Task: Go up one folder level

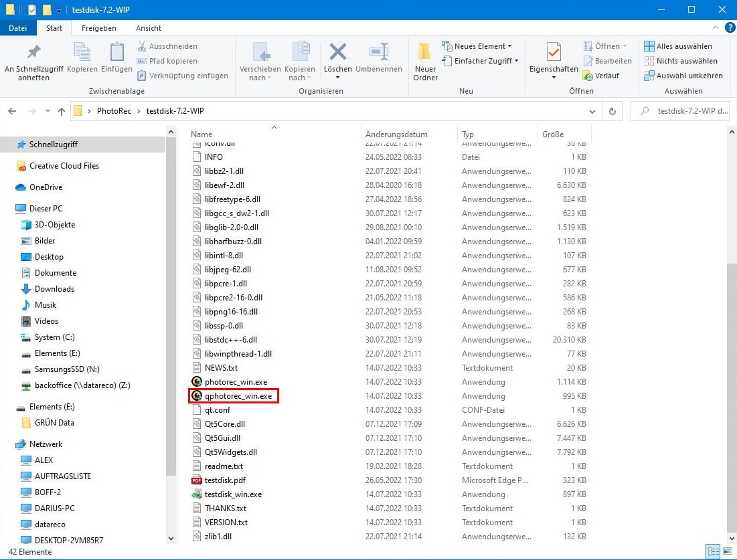Action: pos(62,111)
